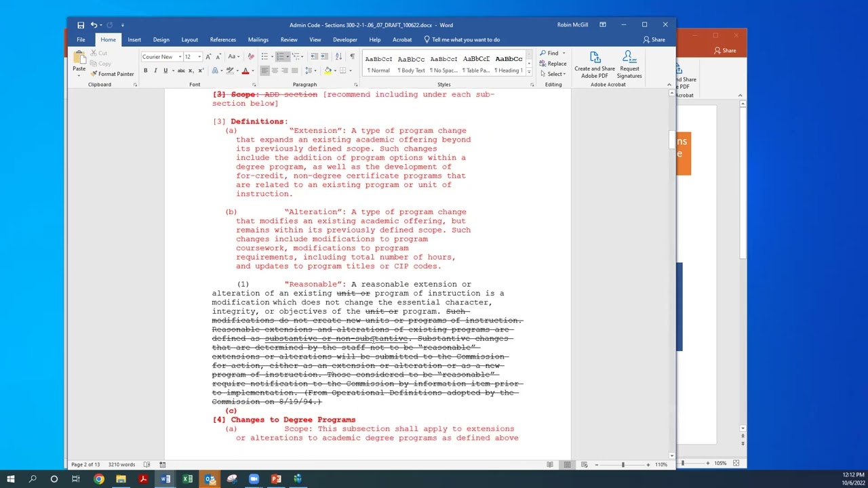Toggle Superscript formatting

(201, 70)
